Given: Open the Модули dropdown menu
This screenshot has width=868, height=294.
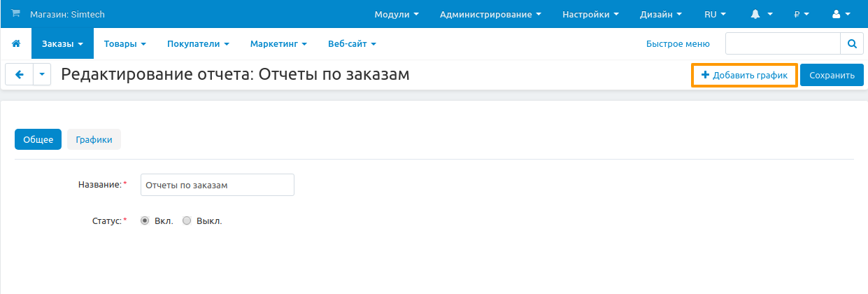Looking at the screenshot, I should (397, 14).
